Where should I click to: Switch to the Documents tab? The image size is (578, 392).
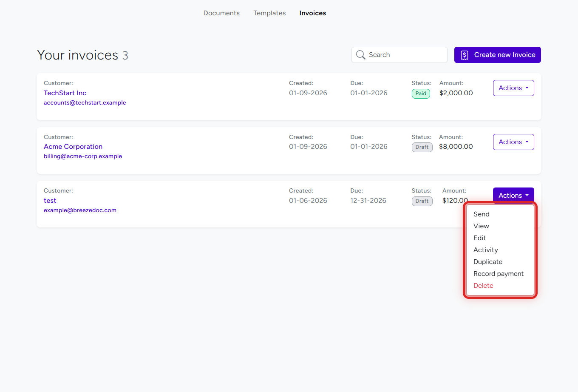(221, 13)
